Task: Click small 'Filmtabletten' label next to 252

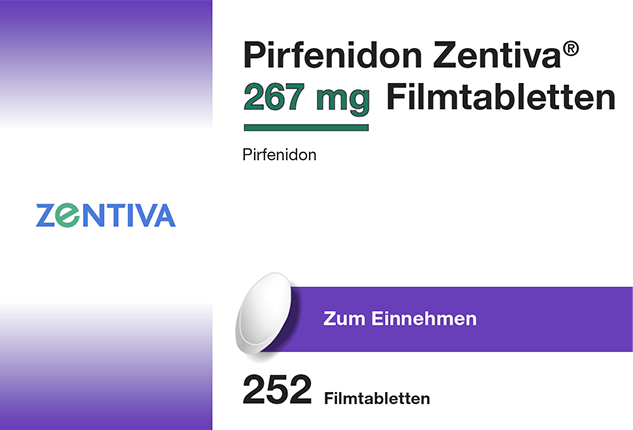Action: [x=377, y=399]
